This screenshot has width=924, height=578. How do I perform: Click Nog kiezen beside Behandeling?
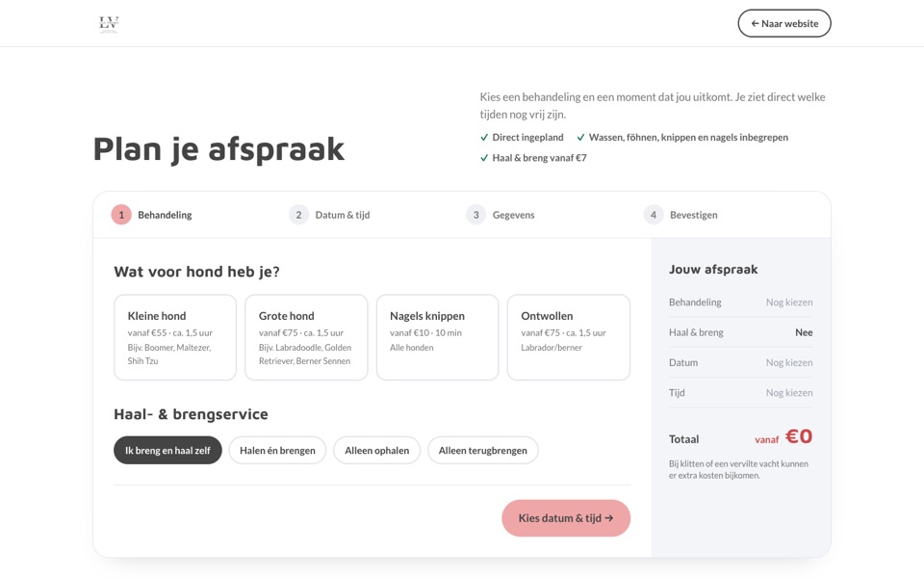[789, 302]
